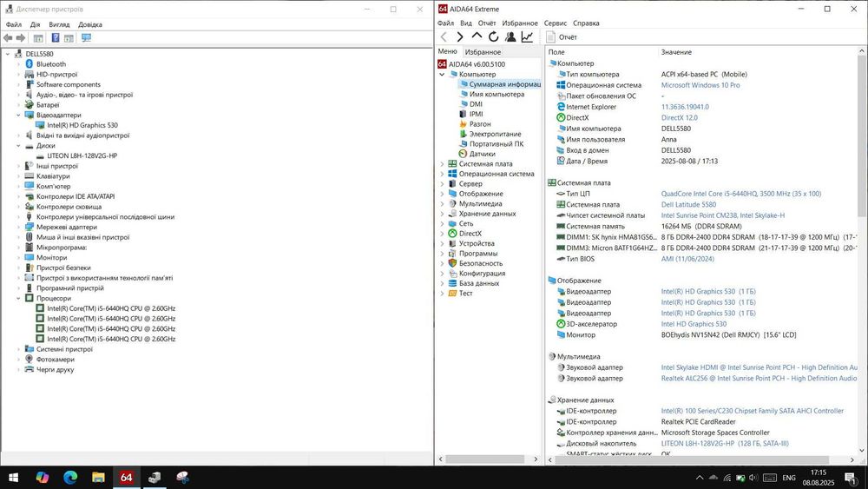Select DMI item in AIDA64 tree

pos(476,104)
